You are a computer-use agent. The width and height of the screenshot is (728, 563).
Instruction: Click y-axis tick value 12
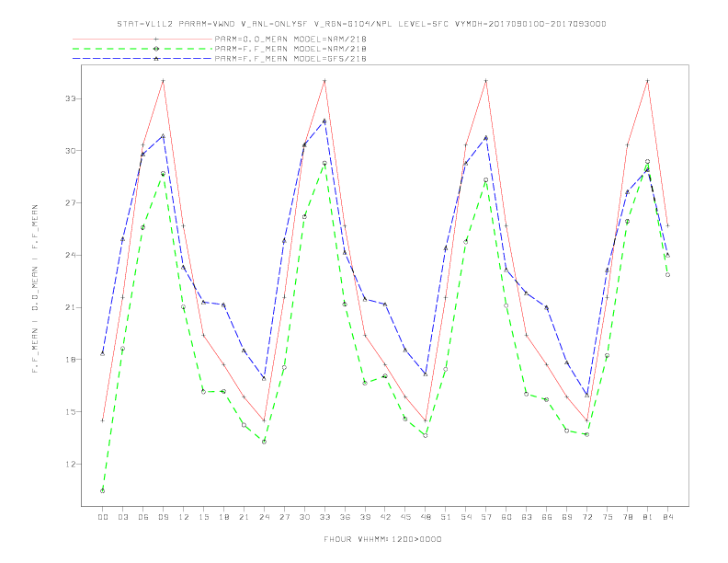pyautogui.click(x=70, y=464)
